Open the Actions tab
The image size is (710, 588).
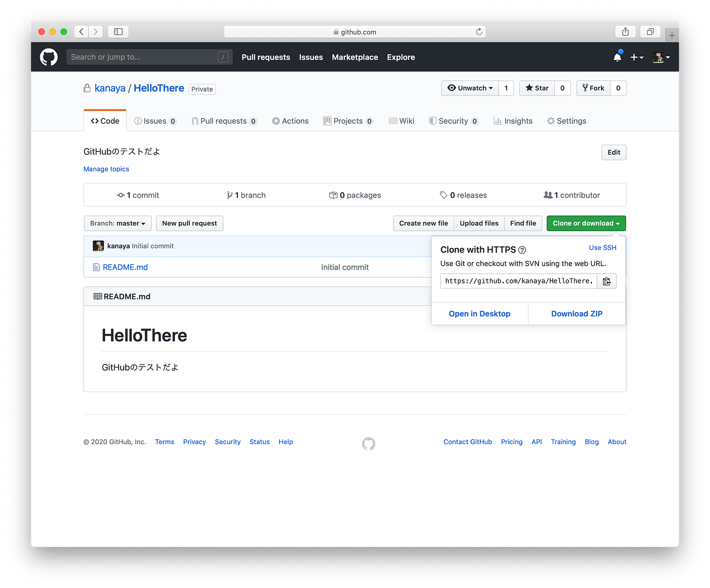290,121
